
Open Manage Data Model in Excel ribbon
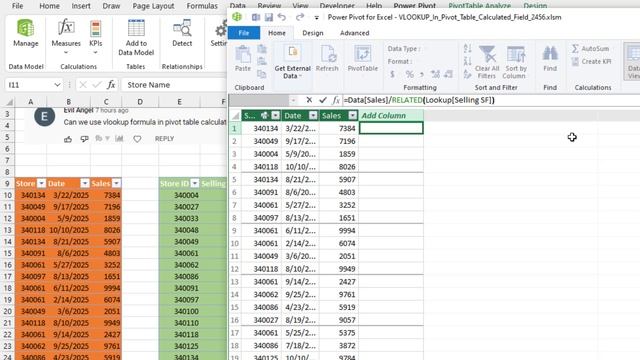coord(25,33)
